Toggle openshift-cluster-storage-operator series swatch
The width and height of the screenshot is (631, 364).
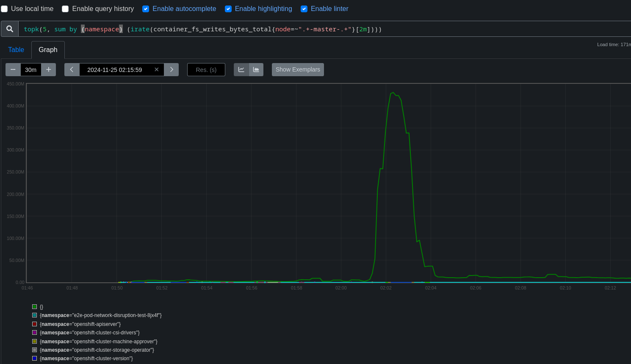click(x=35, y=350)
